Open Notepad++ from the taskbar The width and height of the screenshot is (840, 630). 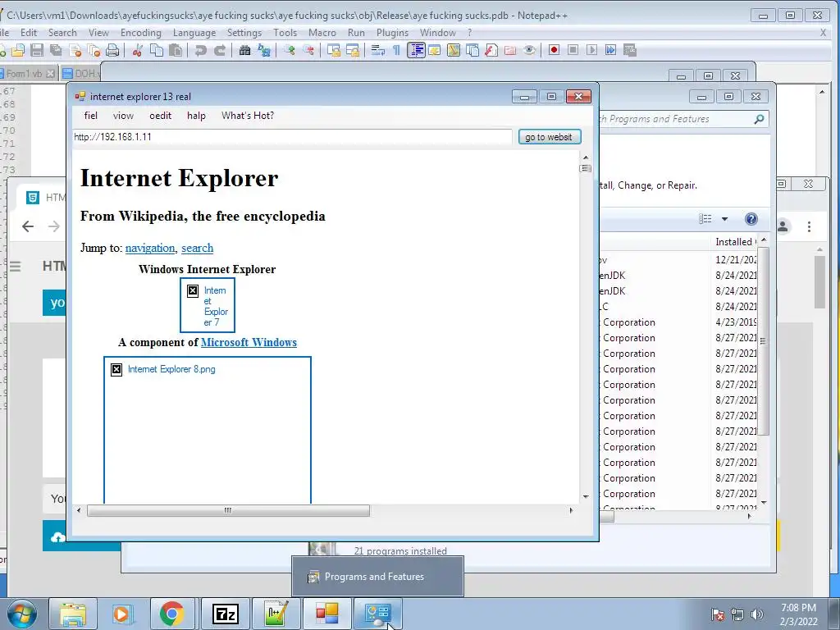[276, 614]
